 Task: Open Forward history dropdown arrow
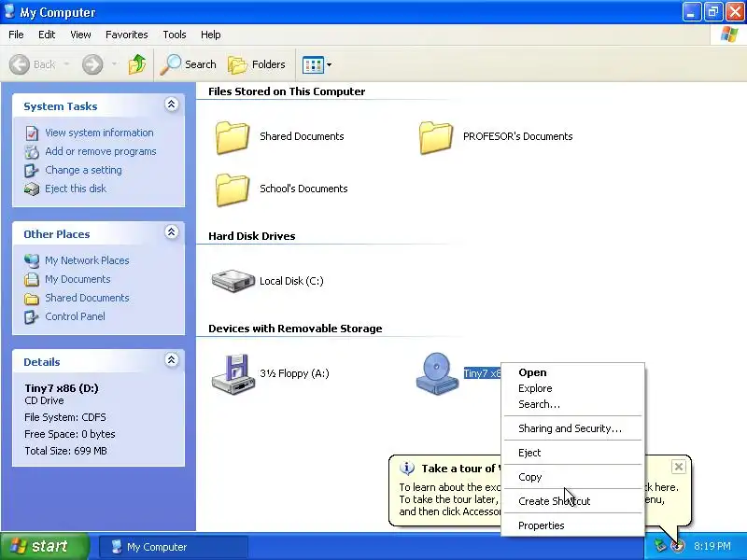pyautogui.click(x=114, y=64)
